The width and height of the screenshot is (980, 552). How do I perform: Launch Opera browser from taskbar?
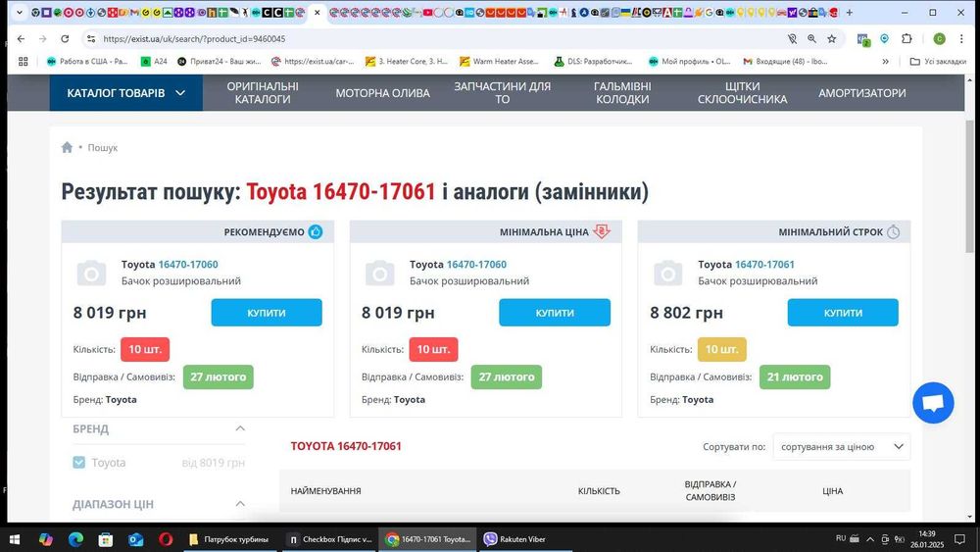[166, 539]
